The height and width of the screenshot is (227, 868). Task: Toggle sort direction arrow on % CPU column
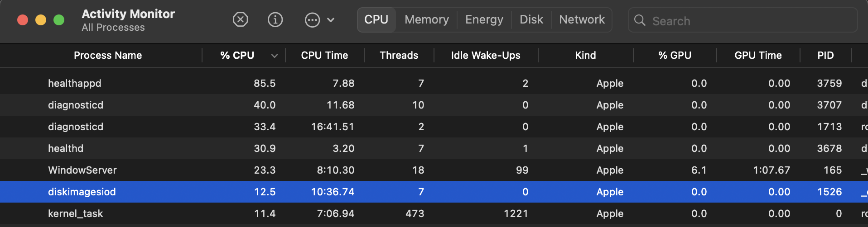[x=274, y=56]
